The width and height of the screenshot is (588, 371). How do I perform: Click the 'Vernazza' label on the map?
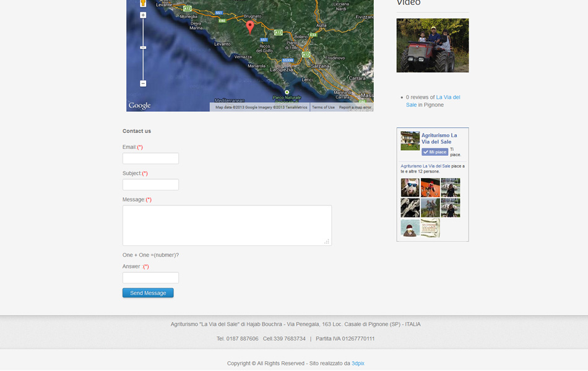point(243,57)
